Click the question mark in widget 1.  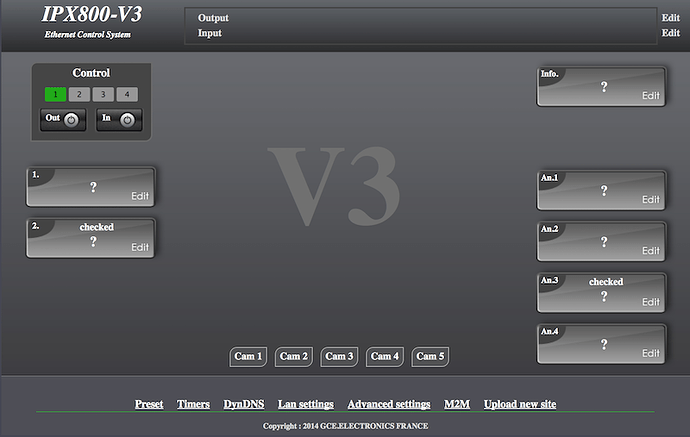coord(93,187)
